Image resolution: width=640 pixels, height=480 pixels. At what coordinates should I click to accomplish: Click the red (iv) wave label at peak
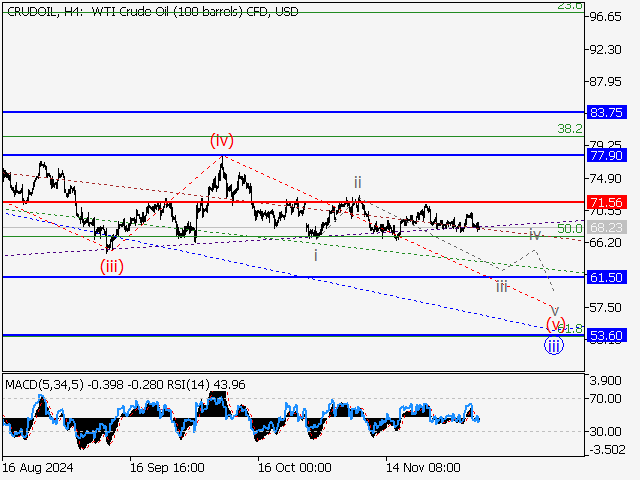pyautogui.click(x=221, y=141)
